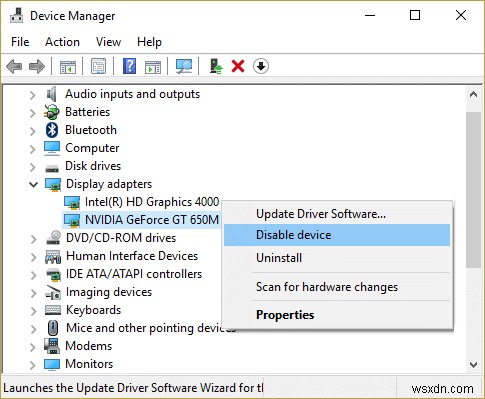The height and width of the screenshot is (399, 485).
Task: Expand the Modems node arrow
Action: click(x=32, y=347)
